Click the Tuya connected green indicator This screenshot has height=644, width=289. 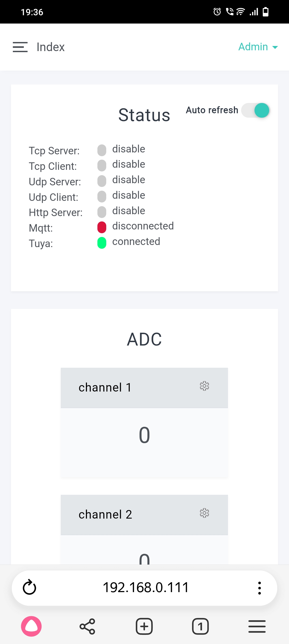pyautogui.click(x=102, y=243)
